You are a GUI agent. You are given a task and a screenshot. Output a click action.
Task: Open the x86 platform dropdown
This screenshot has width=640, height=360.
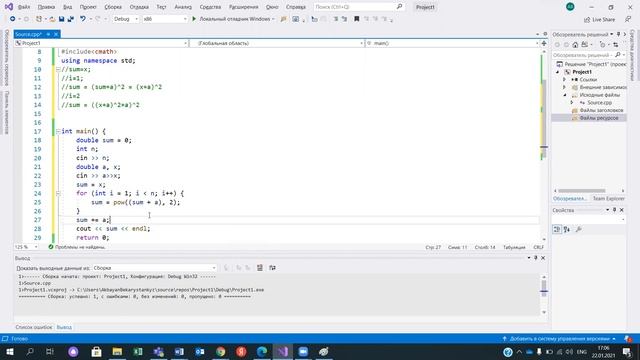click(x=165, y=19)
